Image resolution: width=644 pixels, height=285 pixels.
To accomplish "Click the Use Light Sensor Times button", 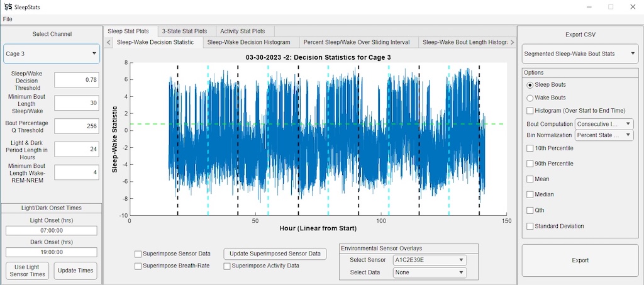I will pos(28,271).
